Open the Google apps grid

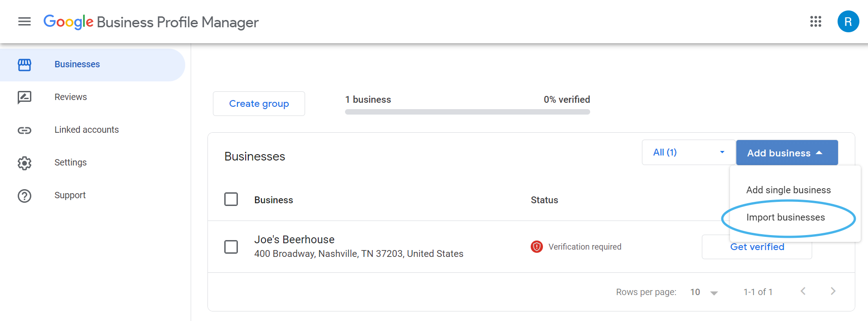[816, 21]
